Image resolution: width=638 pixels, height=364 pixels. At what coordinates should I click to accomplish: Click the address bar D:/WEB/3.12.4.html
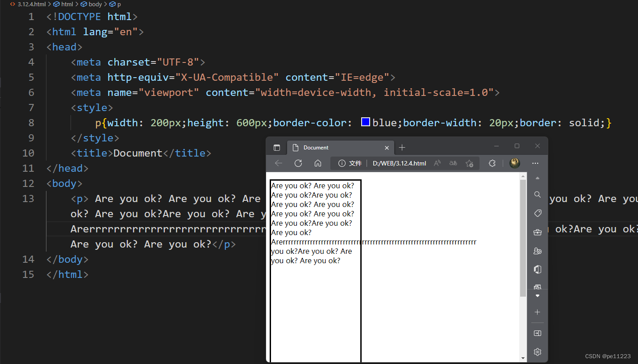click(399, 163)
